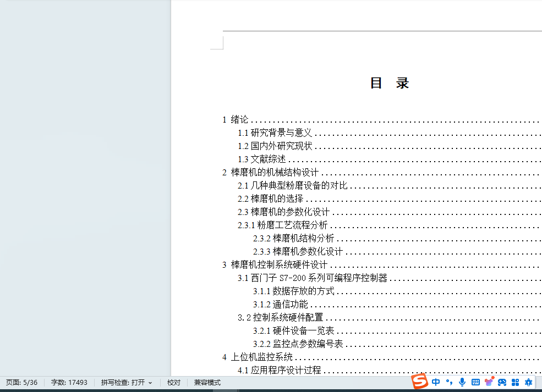The image size is (542, 392).
Task: Open the Sogou skin (shirt) icon
Action: [489, 382]
